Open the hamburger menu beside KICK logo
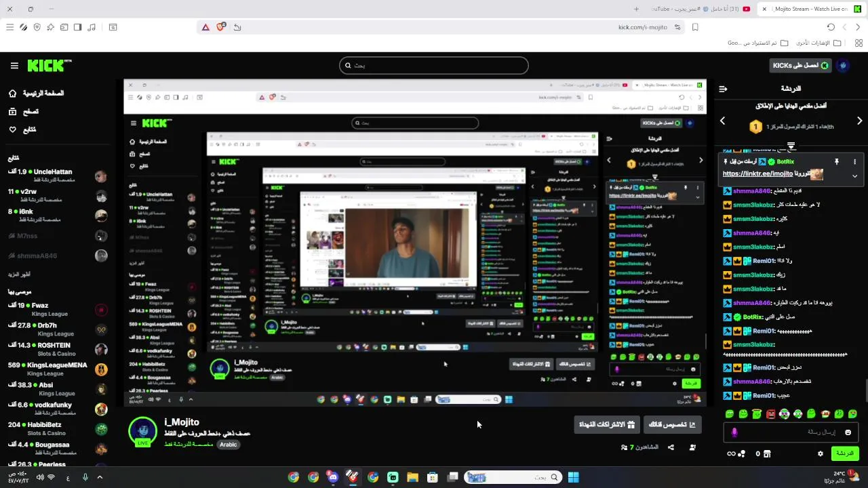Viewport: 868px width, 488px height. (x=14, y=66)
